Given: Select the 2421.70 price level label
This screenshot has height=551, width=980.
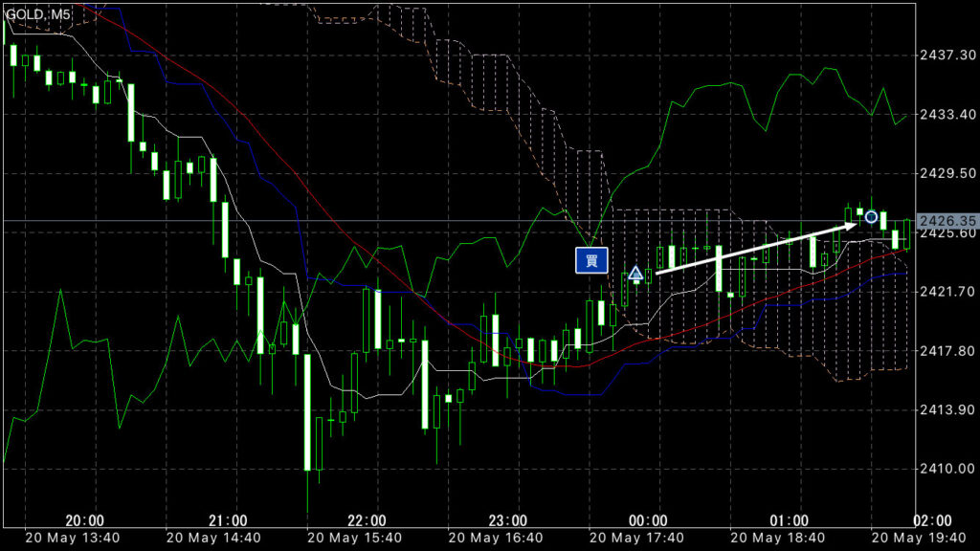Looking at the screenshot, I should [x=947, y=291].
